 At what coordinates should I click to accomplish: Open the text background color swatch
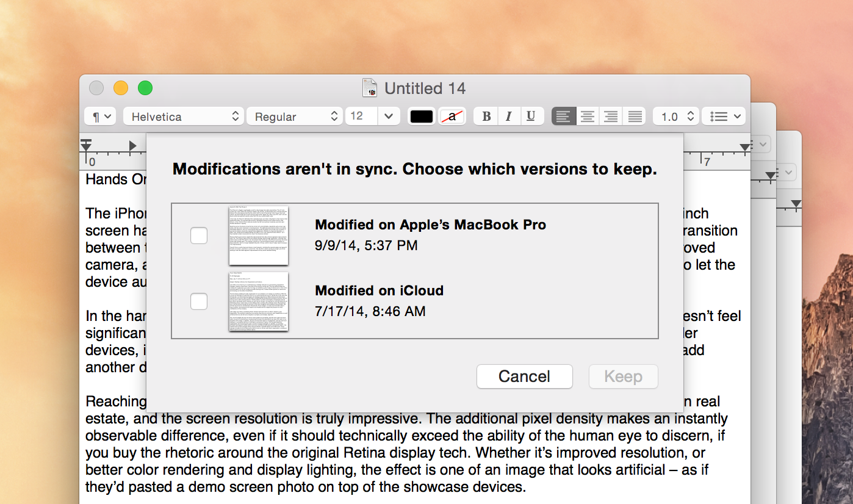click(x=452, y=116)
